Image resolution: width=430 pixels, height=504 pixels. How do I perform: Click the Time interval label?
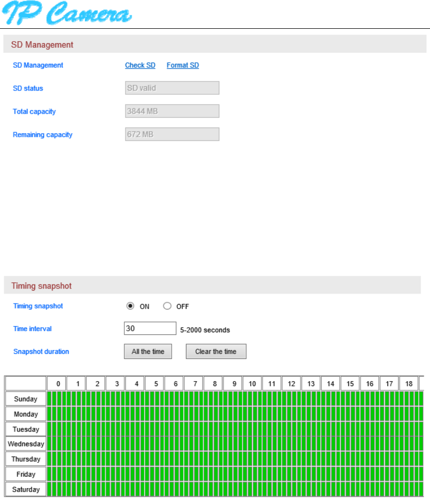[32, 329]
